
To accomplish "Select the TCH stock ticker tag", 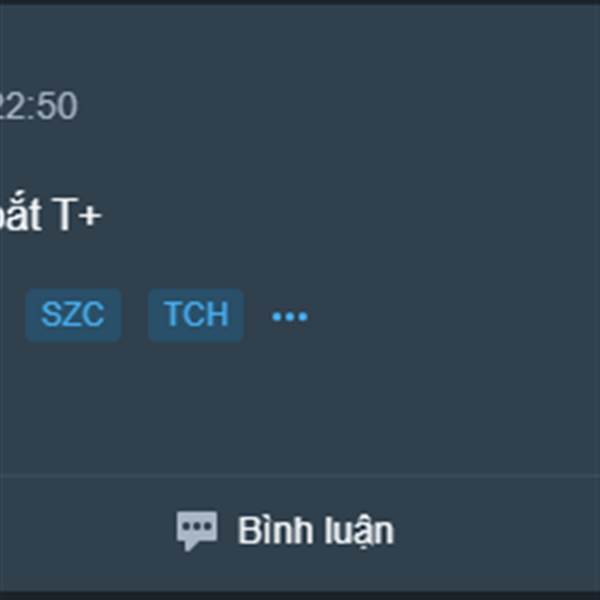I will 196,315.
